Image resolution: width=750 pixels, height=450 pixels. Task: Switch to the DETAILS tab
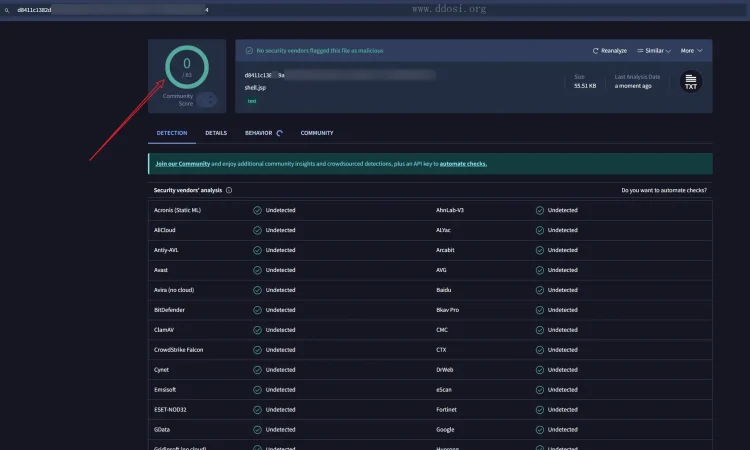tap(216, 133)
